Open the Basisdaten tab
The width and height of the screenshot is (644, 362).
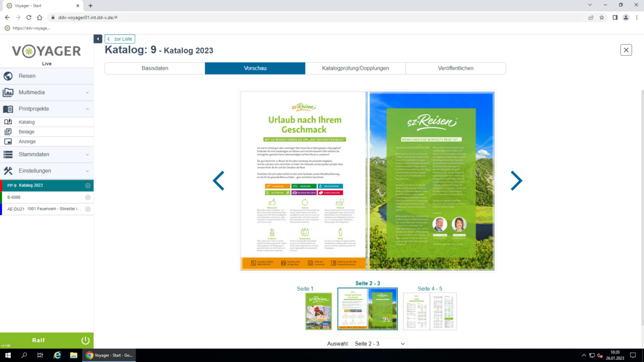[x=155, y=68]
